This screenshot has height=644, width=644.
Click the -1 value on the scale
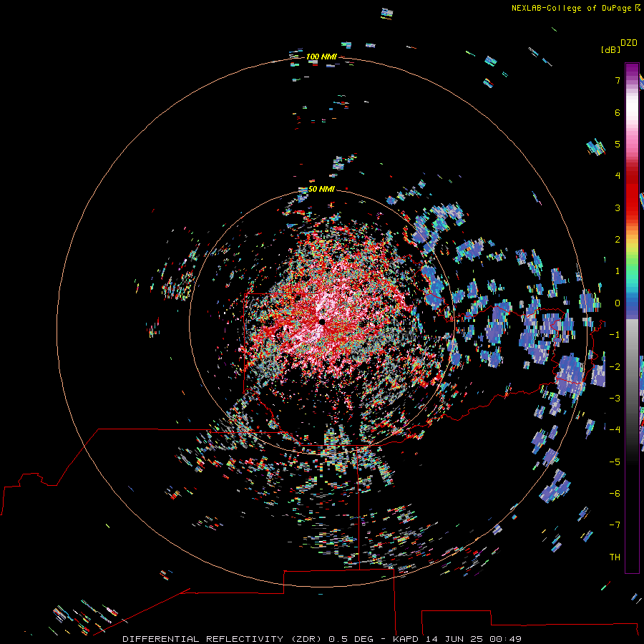(x=615, y=335)
